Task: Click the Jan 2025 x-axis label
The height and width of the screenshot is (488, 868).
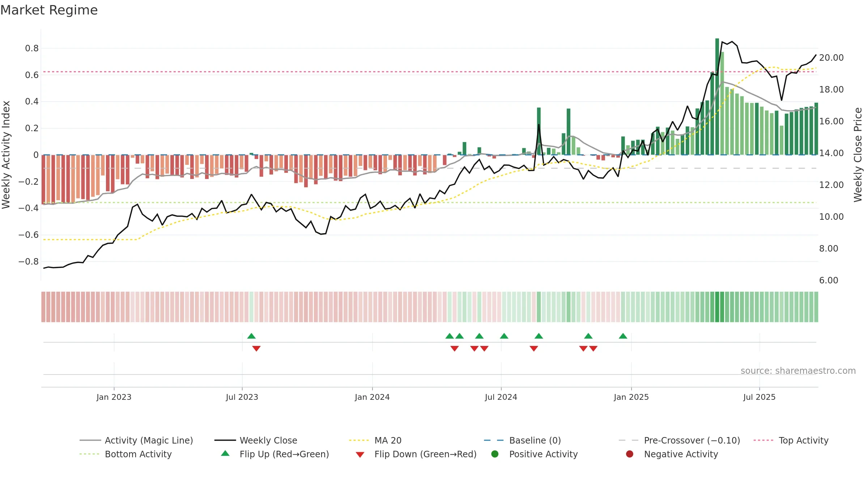Action: pos(631,397)
